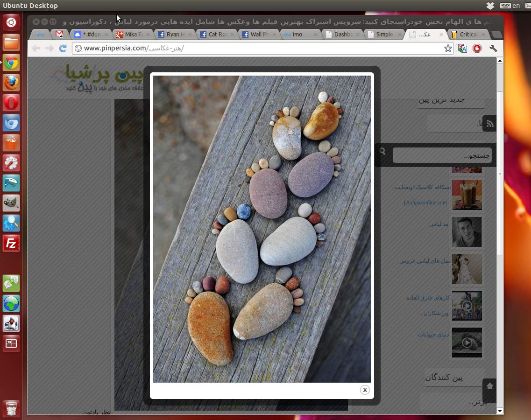Launch Firefox from the Ubuntu launcher

[11, 83]
